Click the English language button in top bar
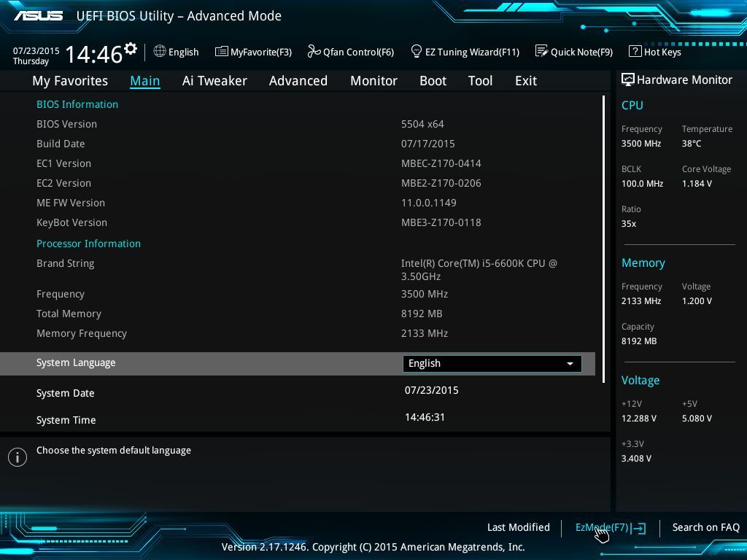Viewport: 747px width, 560px height. (x=177, y=52)
